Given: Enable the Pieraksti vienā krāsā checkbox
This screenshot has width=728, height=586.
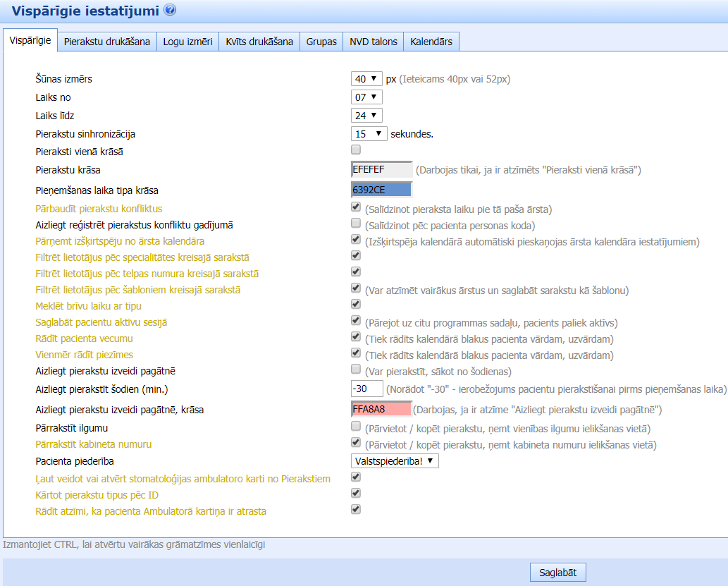Looking at the screenshot, I should click(x=356, y=149).
